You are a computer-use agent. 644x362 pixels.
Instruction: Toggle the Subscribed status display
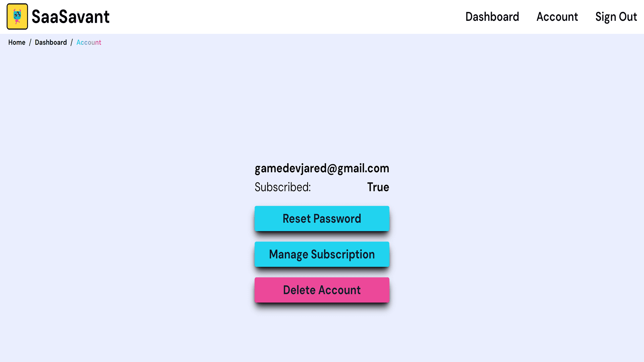pos(378,187)
